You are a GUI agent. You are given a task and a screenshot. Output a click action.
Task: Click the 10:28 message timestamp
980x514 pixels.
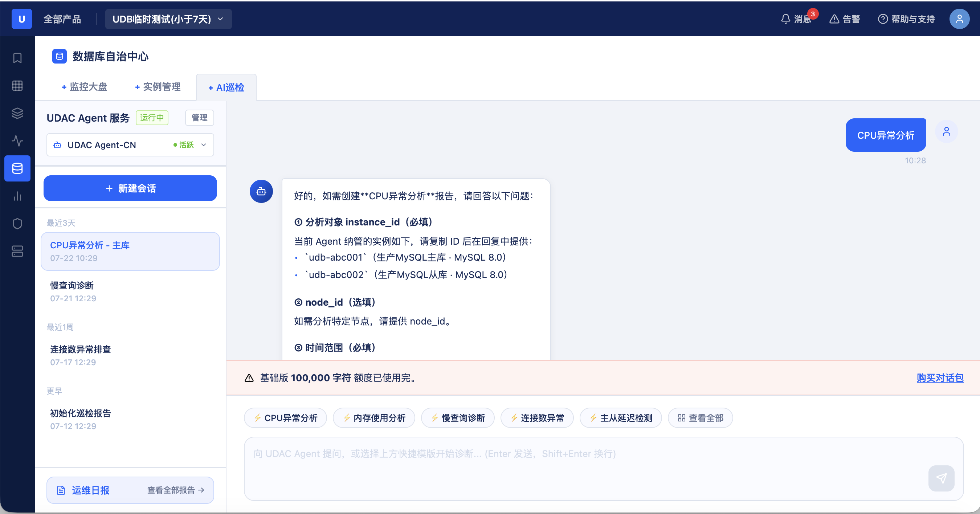[915, 160]
